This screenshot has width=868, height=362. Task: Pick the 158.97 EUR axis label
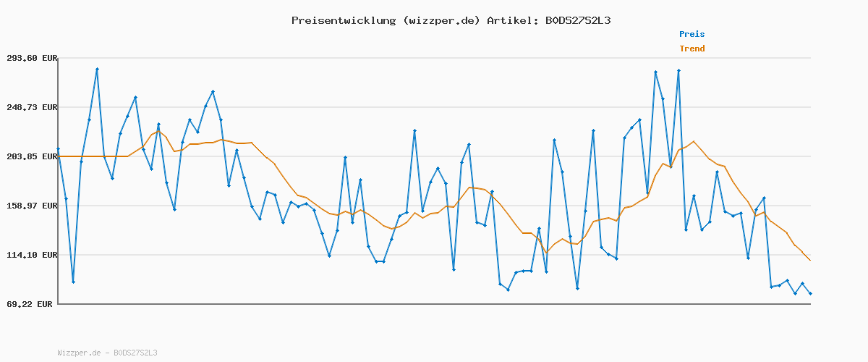click(32, 206)
